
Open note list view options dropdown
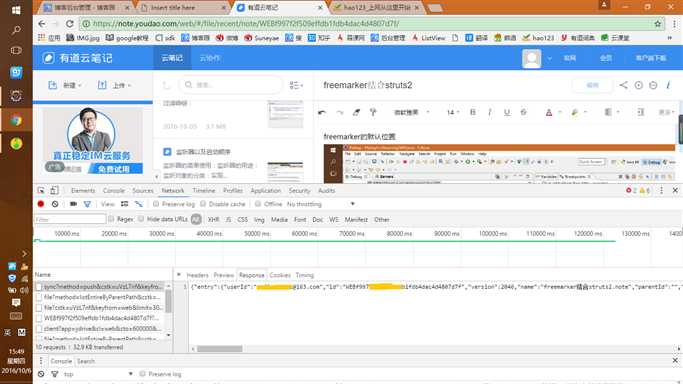pos(296,85)
